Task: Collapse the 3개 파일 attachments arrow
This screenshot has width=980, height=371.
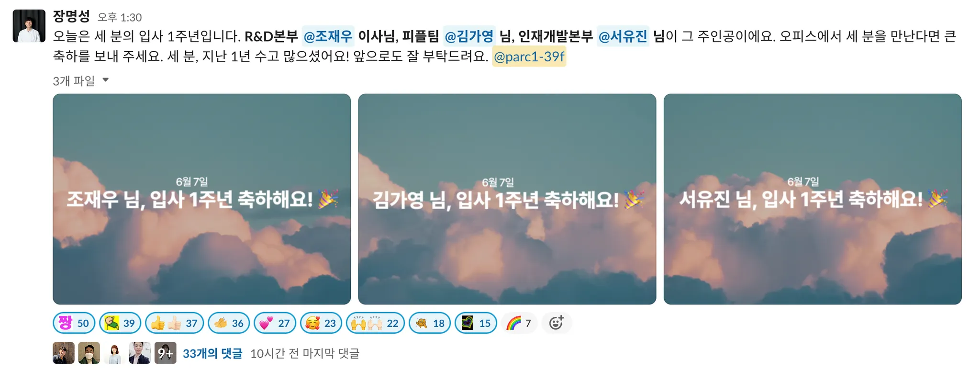Action: point(106,80)
